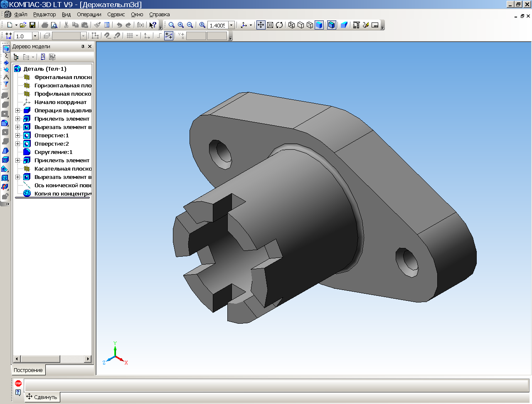Open the zoom scale 1.4005 dropdown

[x=232, y=25]
